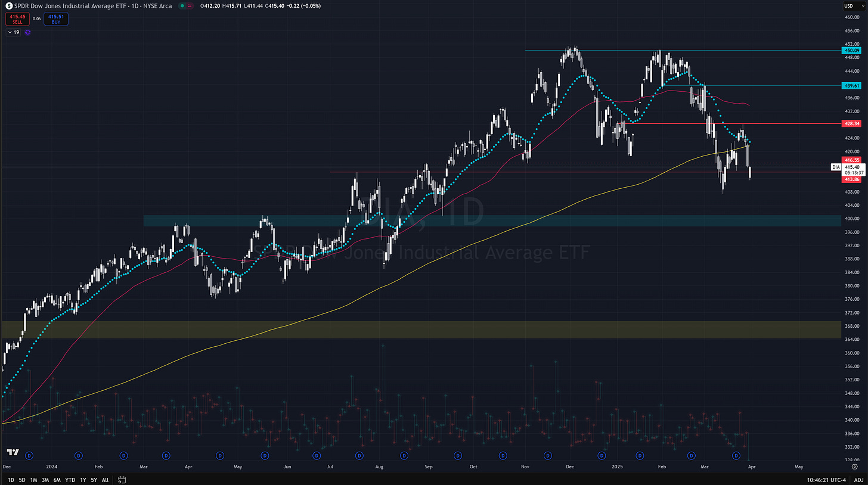
Task: Select the 1M range tab
Action: click(33, 479)
